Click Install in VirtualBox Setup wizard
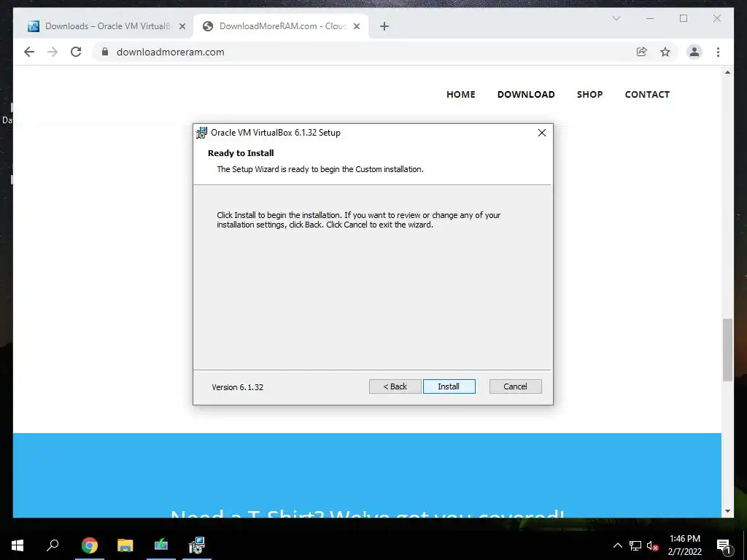 coord(449,386)
